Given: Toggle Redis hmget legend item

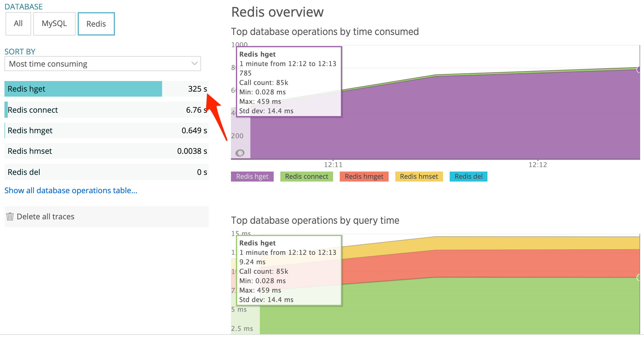Looking at the screenshot, I should click(x=364, y=177).
